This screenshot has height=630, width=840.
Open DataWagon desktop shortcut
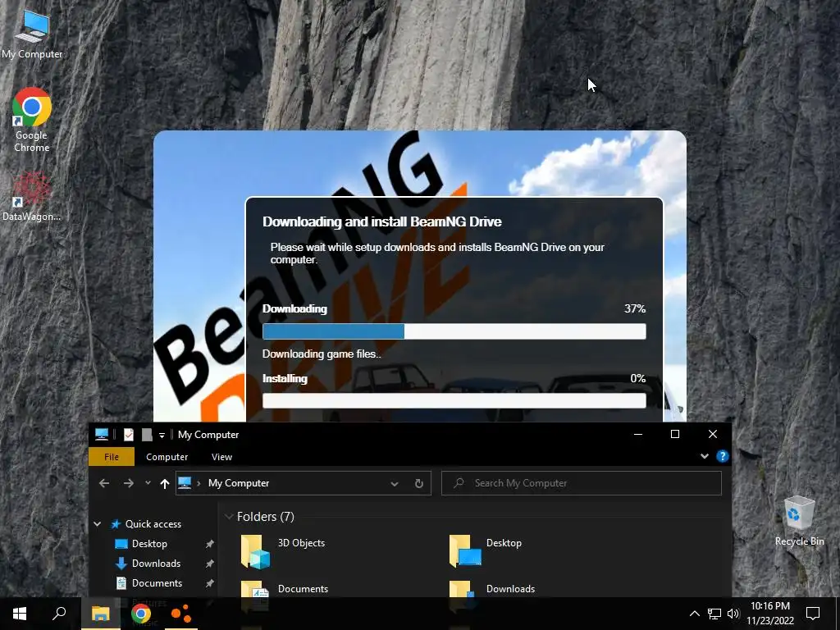[x=32, y=197]
